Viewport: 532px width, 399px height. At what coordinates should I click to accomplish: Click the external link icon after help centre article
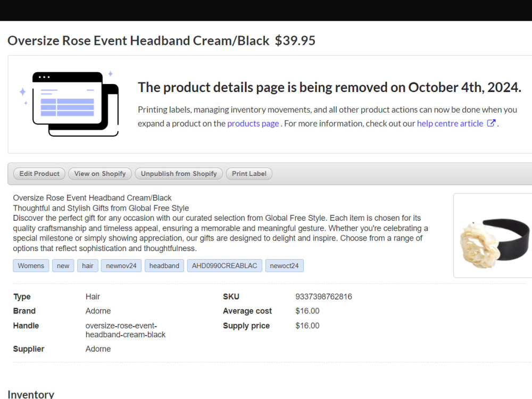[491, 123]
